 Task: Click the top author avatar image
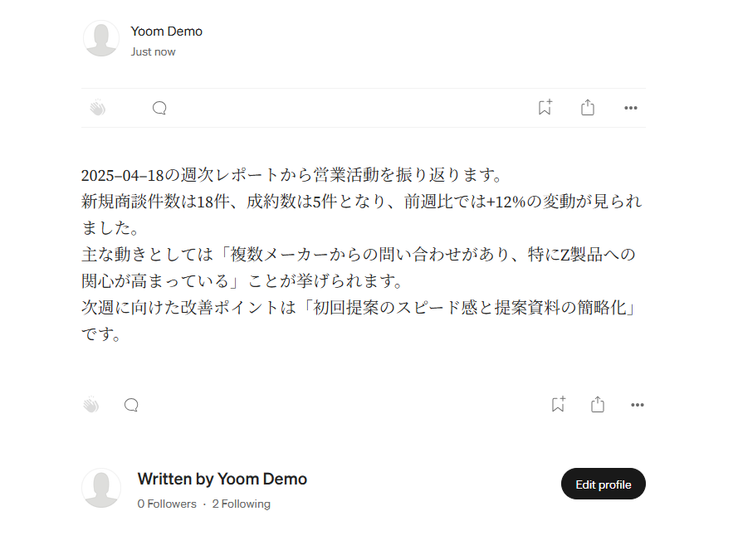[101, 38]
